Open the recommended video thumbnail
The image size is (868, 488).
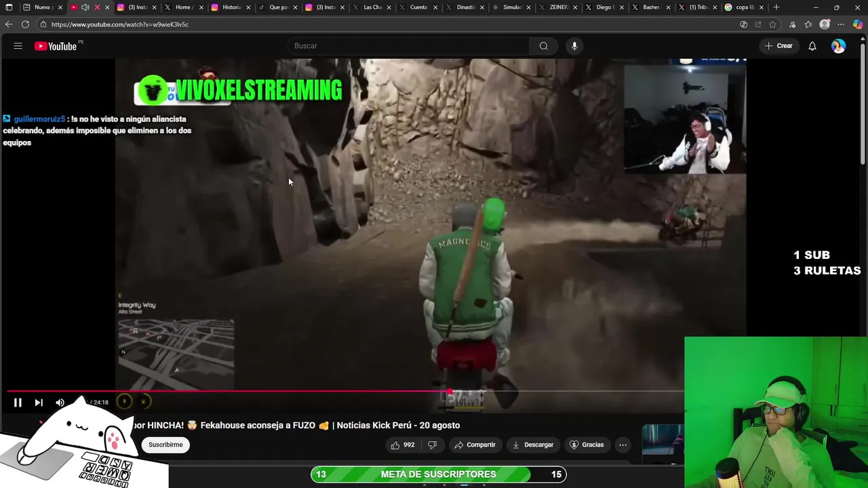[x=663, y=444]
